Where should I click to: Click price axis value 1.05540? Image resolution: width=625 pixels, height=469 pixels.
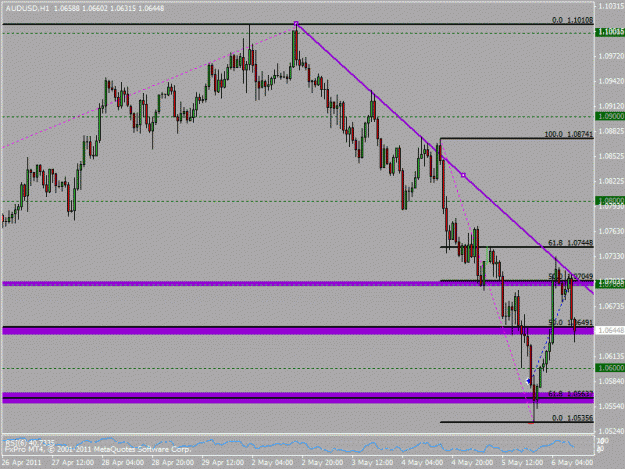611,406
